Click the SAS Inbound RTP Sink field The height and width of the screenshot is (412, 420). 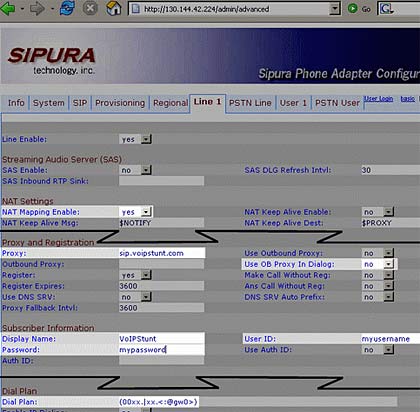[x=161, y=181]
